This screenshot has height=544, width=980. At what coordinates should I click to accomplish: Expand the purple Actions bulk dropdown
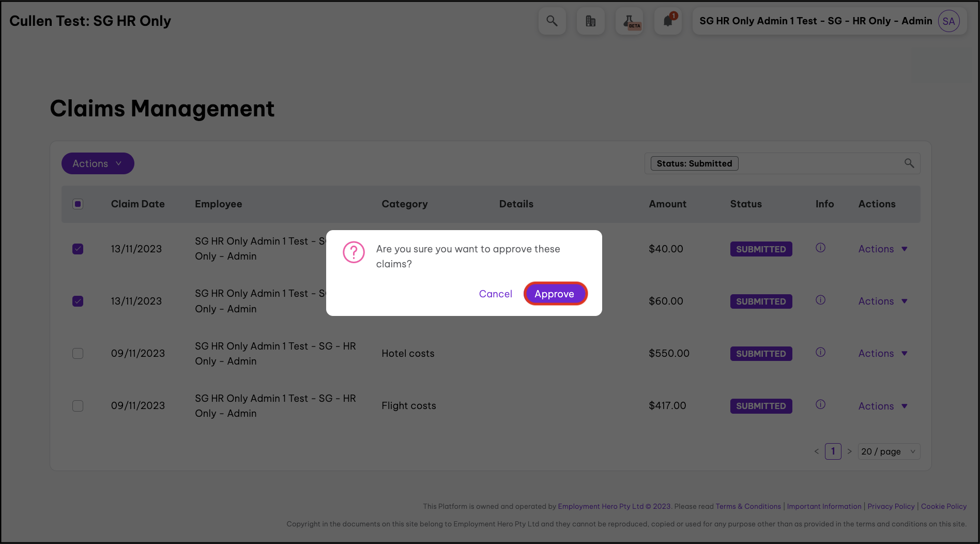[98, 163]
